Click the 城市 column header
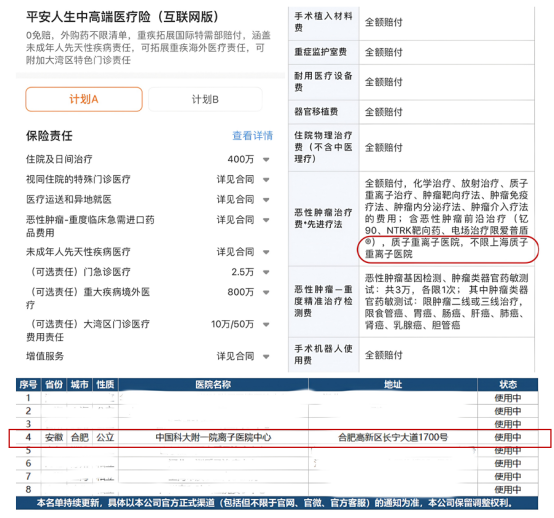The width and height of the screenshot is (554, 518). coord(79,384)
